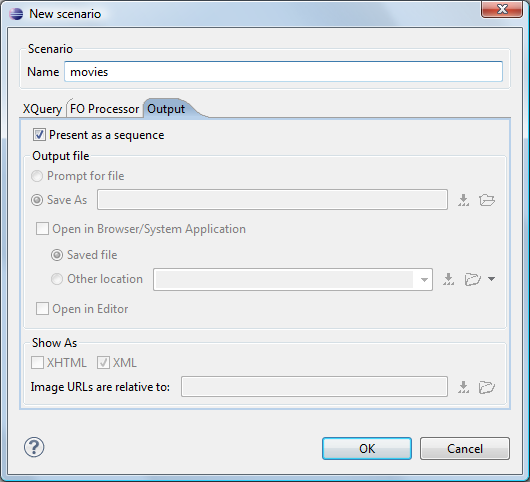Open the browse options arrow after Other location folder
Image resolution: width=530 pixels, height=482 pixels.
tap(491, 279)
